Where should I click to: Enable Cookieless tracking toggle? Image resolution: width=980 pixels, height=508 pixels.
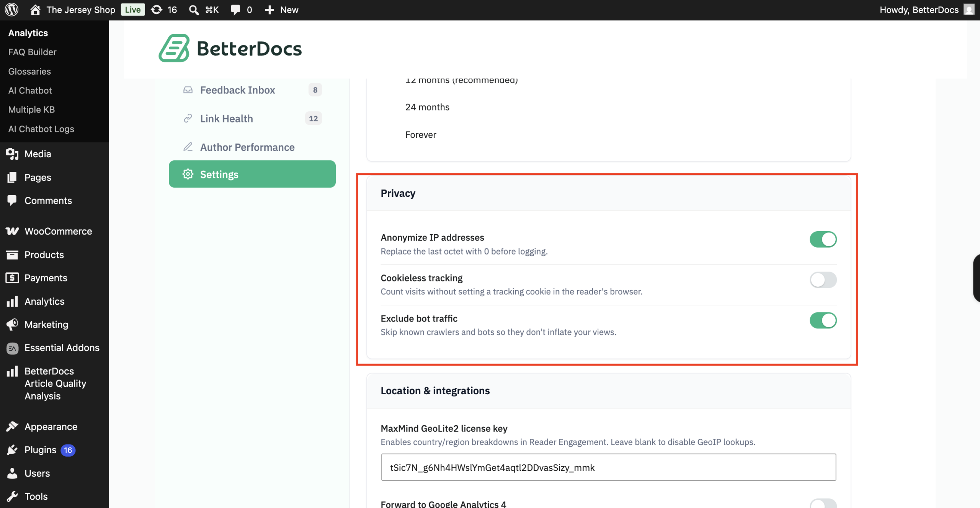click(823, 280)
